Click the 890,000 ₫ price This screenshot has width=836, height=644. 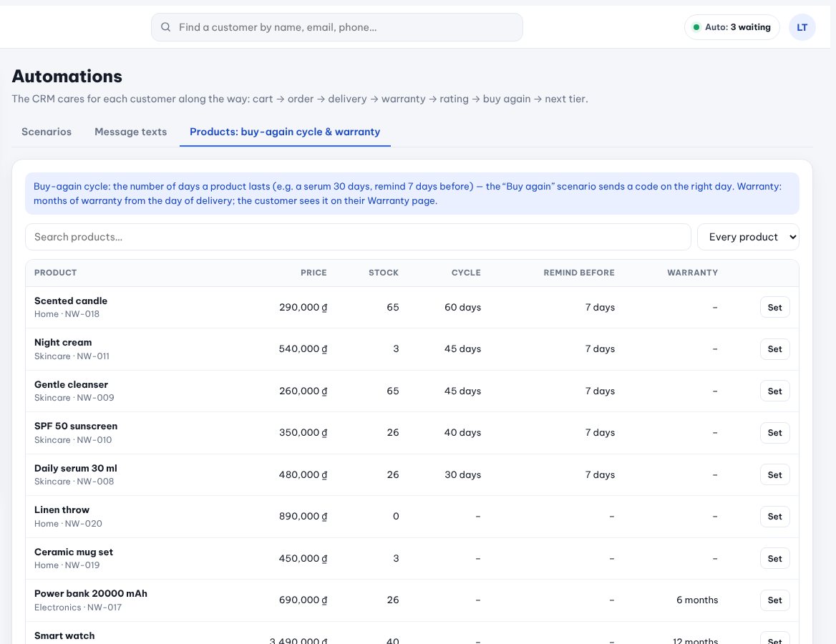click(x=303, y=516)
